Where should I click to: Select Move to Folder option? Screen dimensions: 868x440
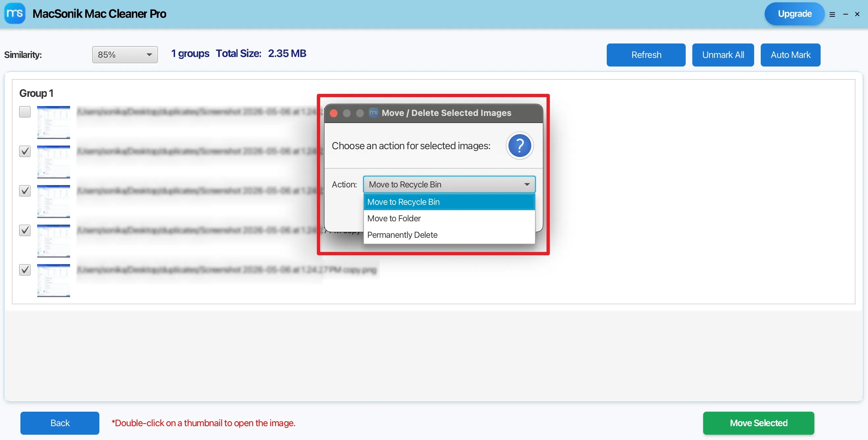click(449, 218)
